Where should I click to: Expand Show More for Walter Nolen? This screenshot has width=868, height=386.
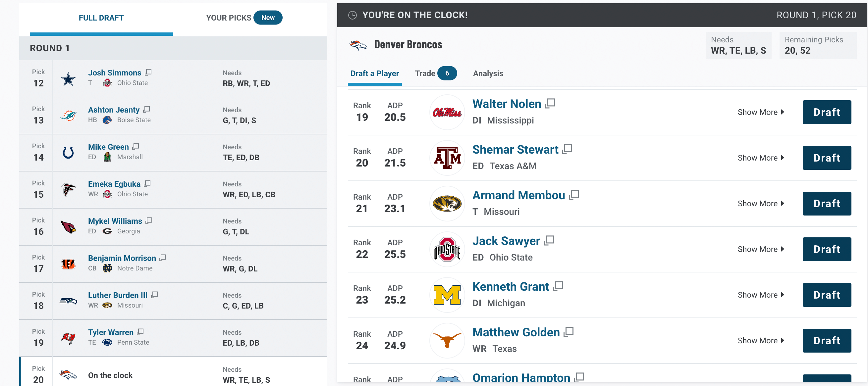tap(761, 112)
